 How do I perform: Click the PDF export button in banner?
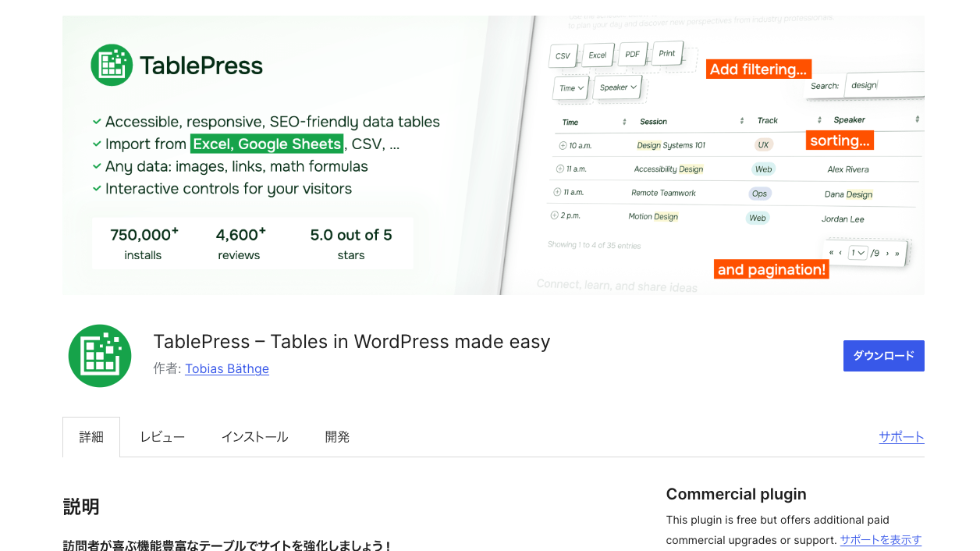click(x=633, y=55)
